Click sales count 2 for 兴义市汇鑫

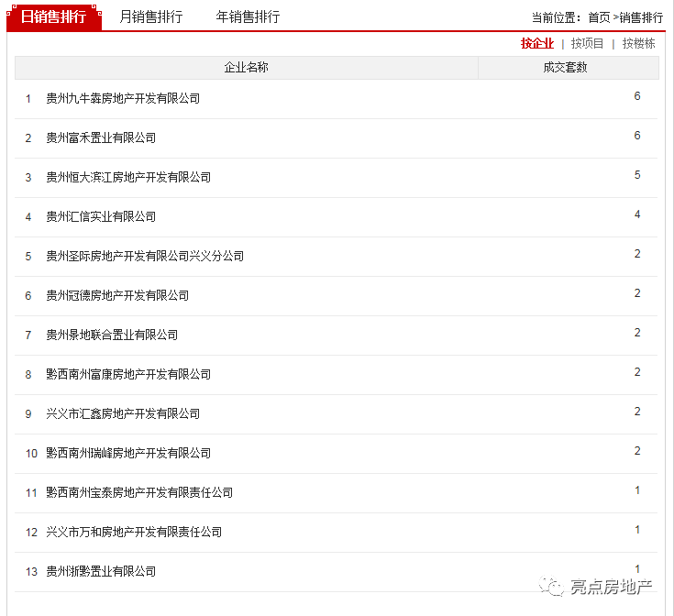(x=637, y=412)
